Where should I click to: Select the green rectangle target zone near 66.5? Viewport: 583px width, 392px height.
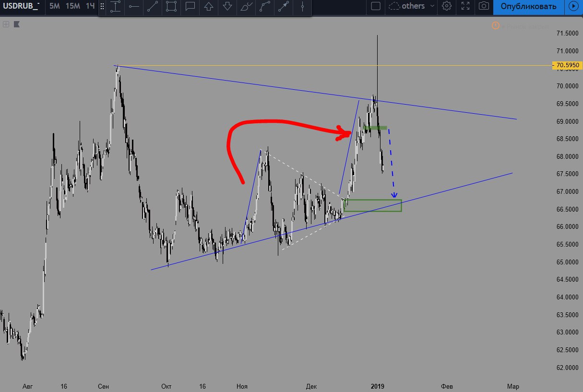point(372,205)
